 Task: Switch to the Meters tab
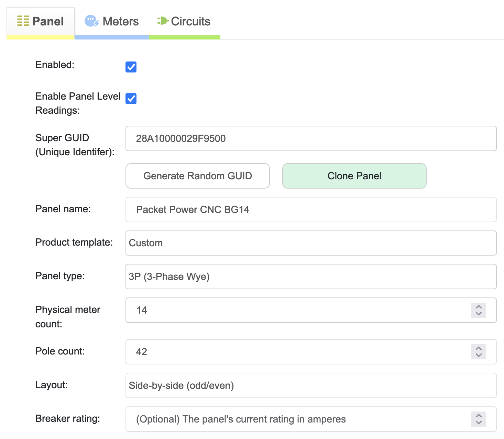pos(112,21)
